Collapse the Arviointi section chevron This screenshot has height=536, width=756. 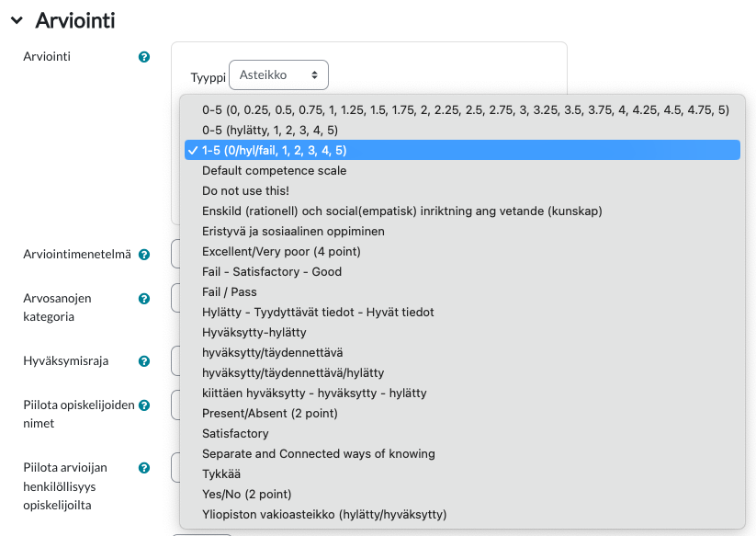click(x=17, y=20)
